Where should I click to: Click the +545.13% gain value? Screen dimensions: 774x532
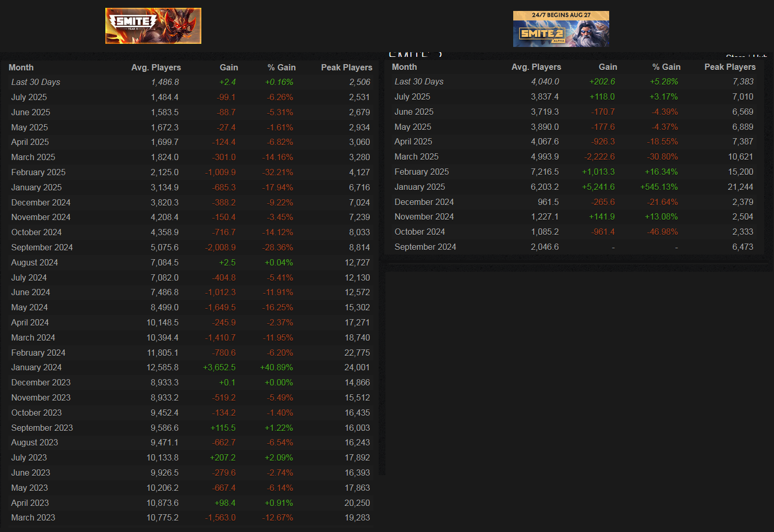[659, 187]
